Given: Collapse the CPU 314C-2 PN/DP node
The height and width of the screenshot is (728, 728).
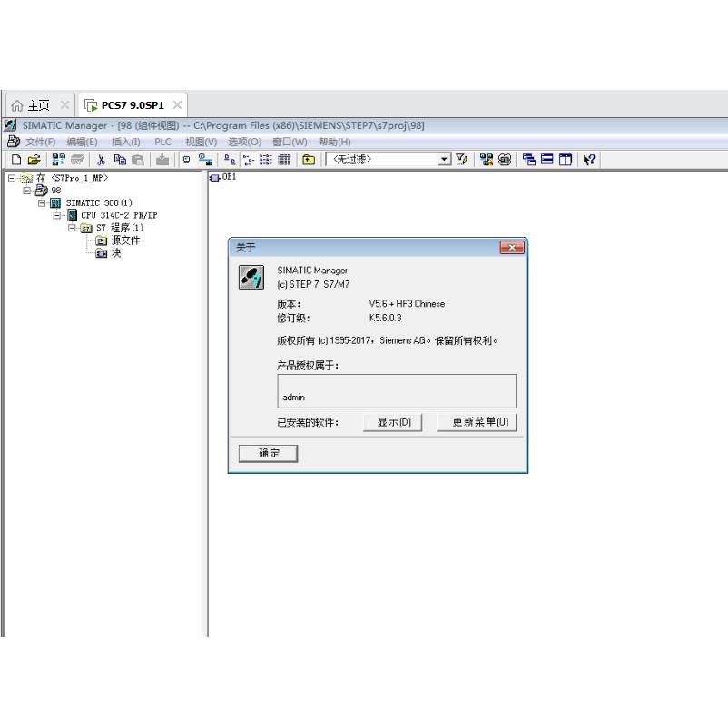Looking at the screenshot, I should [x=56, y=215].
